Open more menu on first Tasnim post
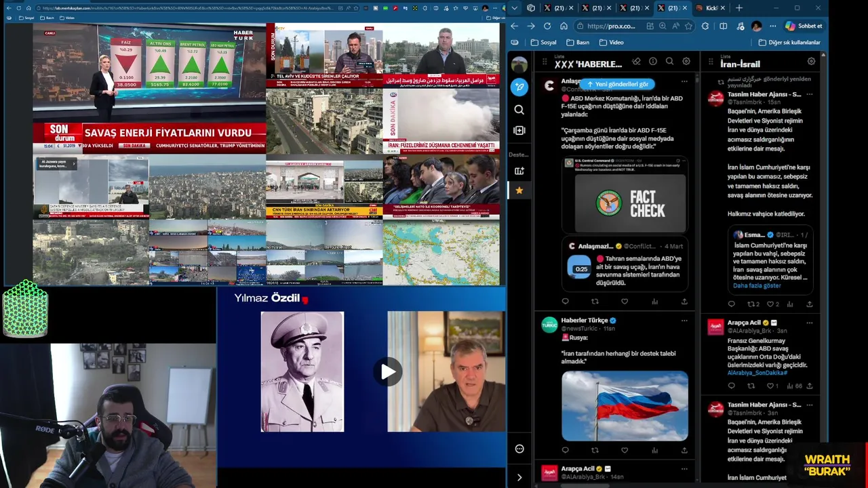The width and height of the screenshot is (868, 488). 809,94
